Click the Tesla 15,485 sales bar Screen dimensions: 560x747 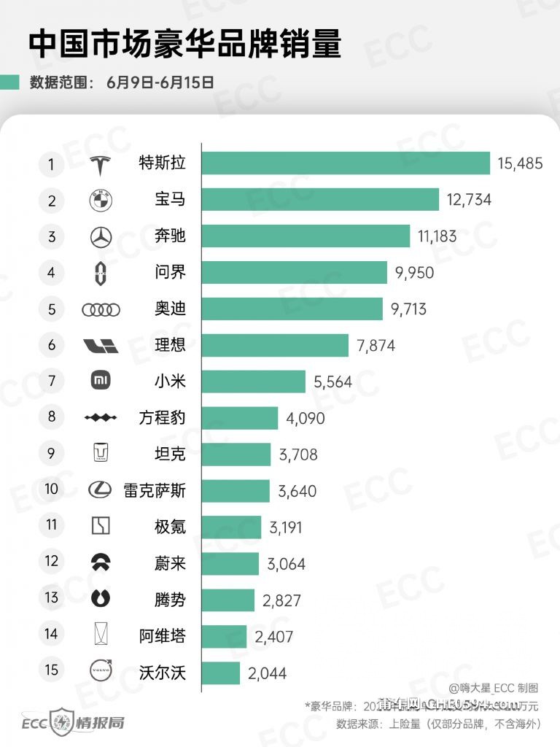pos(346,163)
